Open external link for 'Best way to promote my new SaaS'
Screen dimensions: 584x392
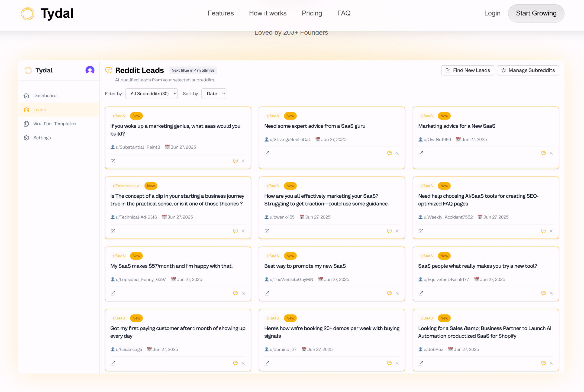coord(267,293)
